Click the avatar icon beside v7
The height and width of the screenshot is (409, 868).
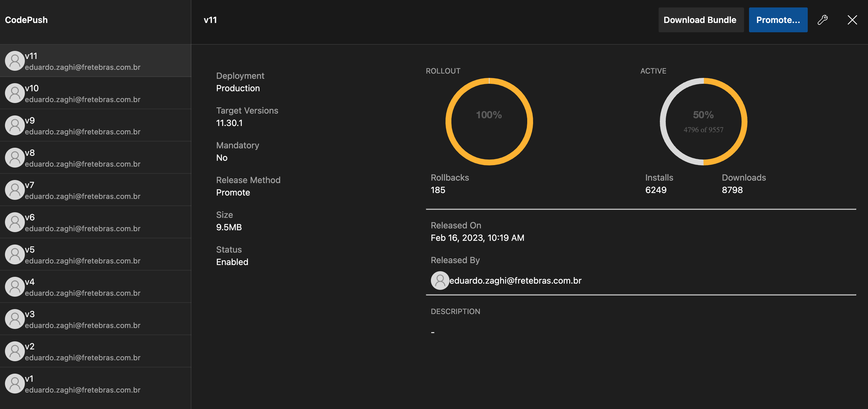(15, 190)
